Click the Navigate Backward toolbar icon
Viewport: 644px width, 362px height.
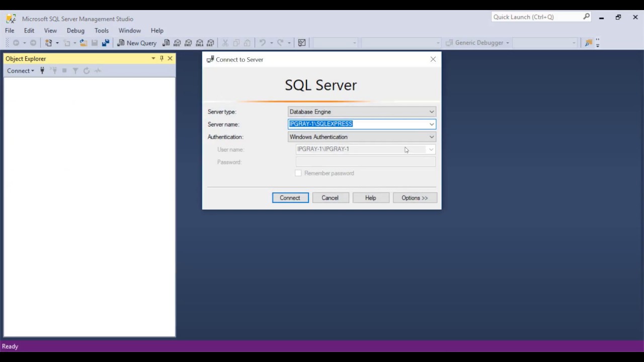pyautogui.click(x=16, y=43)
